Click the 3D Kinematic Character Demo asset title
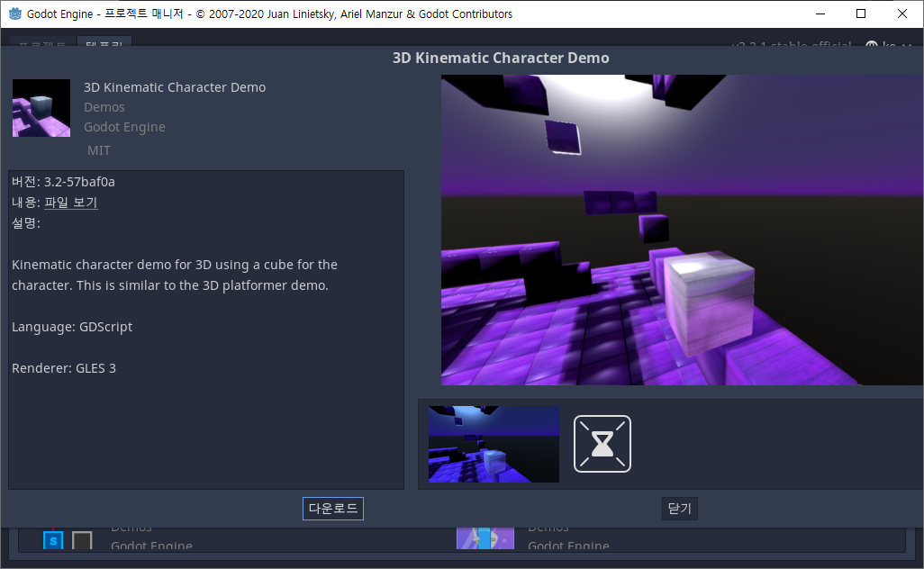The height and width of the screenshot is (569, 924). coord(175,87)
